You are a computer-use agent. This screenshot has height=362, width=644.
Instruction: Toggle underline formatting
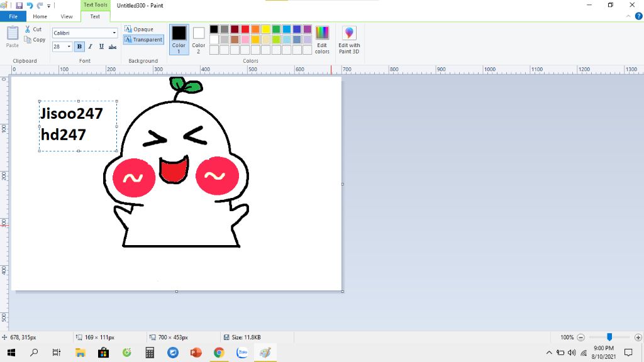[101, 47]
